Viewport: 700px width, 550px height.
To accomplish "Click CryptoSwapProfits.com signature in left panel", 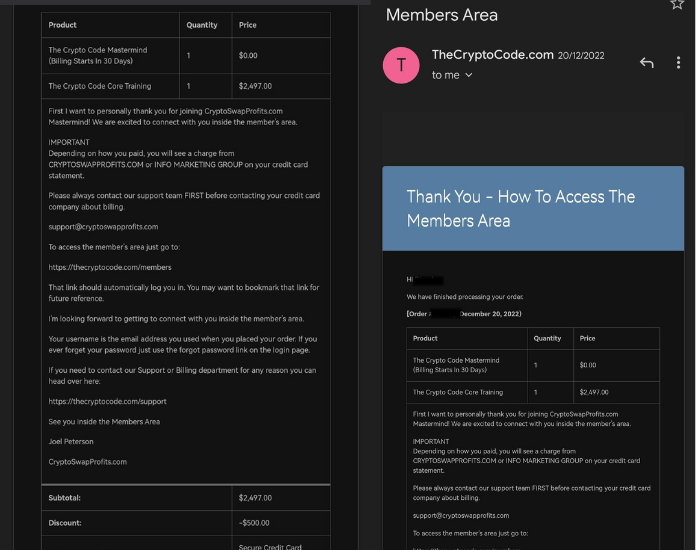I will [x=88, y=462].
